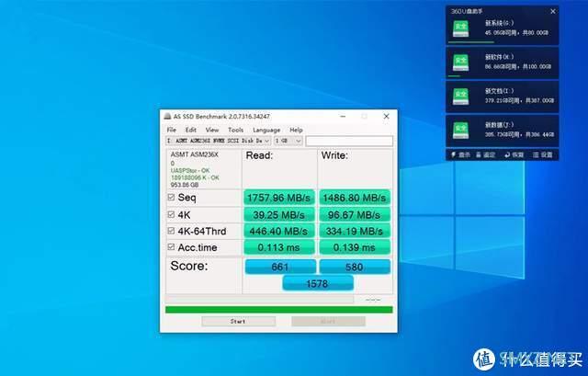Select the I: drive entry with 387.00GB total
This screenshot has width=588, height=376.
click(503, 97)
